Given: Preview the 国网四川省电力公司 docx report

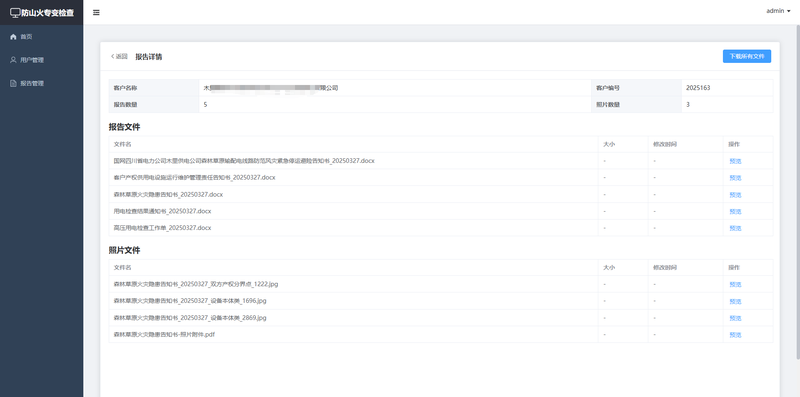Looking at the screenshot, I should click(x=735, y=161).
